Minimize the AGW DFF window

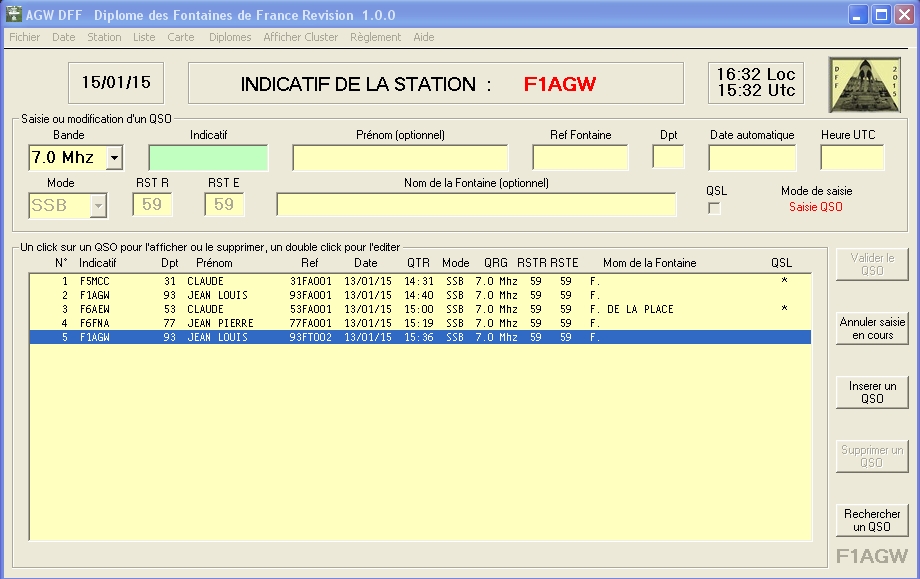pyautogui.click(x=858, y=15)
